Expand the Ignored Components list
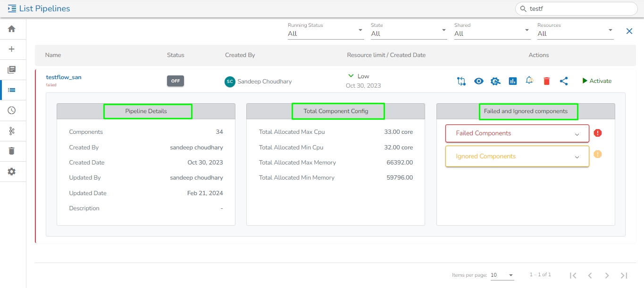 point(517,156)
